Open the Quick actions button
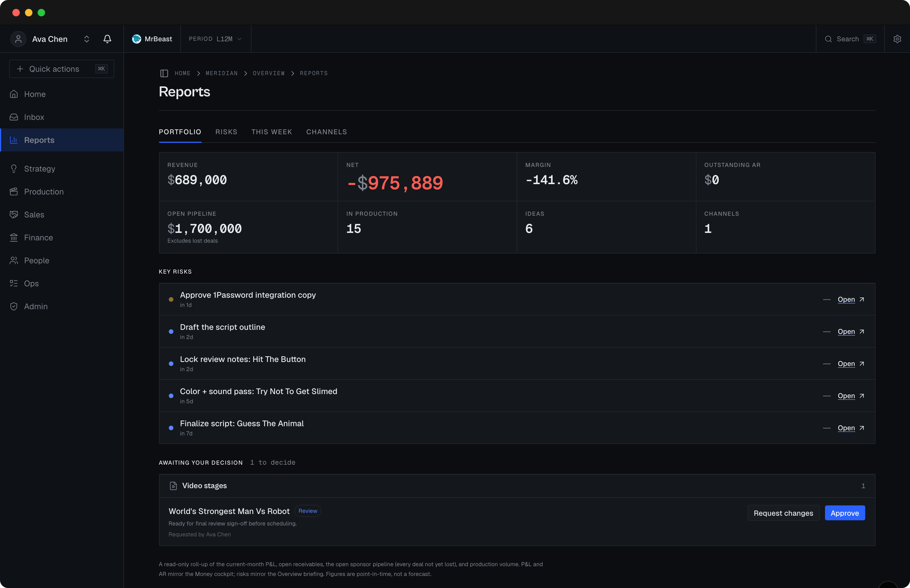Viewport: 910px width, 588px height. click(61, 69)
